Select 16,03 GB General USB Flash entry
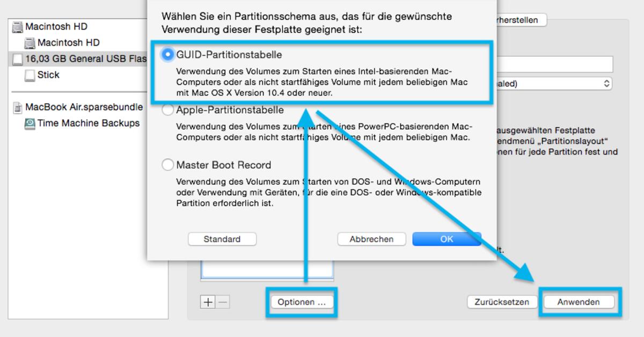The image size is (644, 337). [78, 59]
